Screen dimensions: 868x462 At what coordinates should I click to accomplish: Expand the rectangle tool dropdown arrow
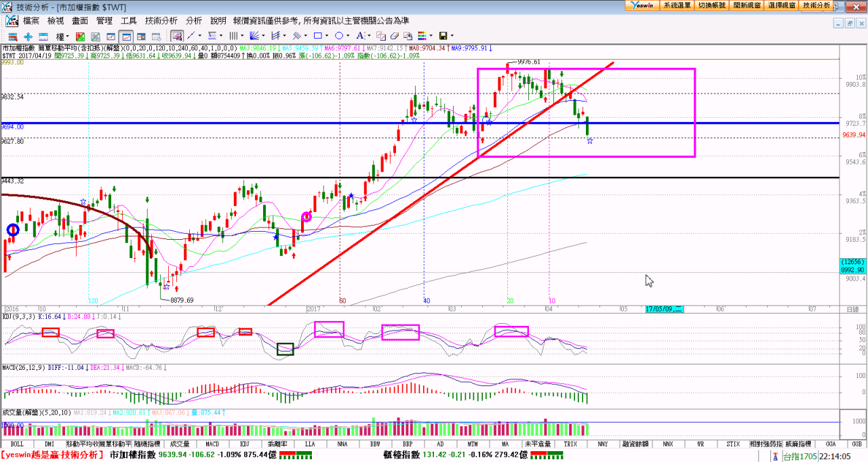(327, 36)
